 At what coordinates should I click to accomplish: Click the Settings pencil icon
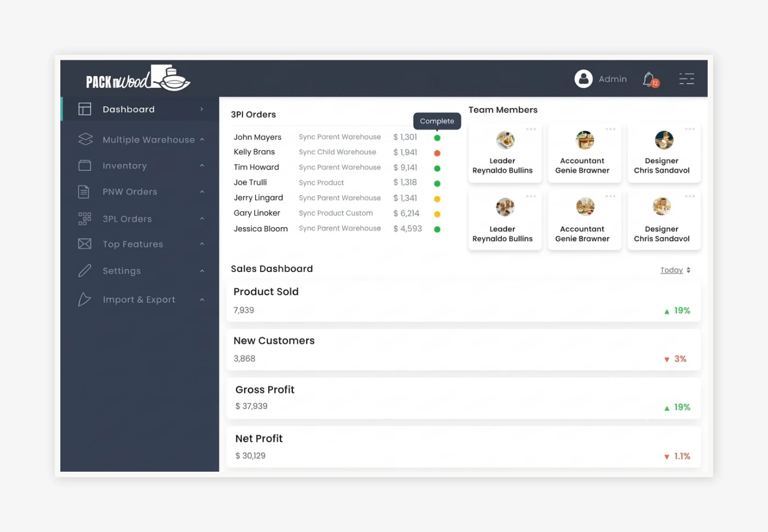point(84,270)
